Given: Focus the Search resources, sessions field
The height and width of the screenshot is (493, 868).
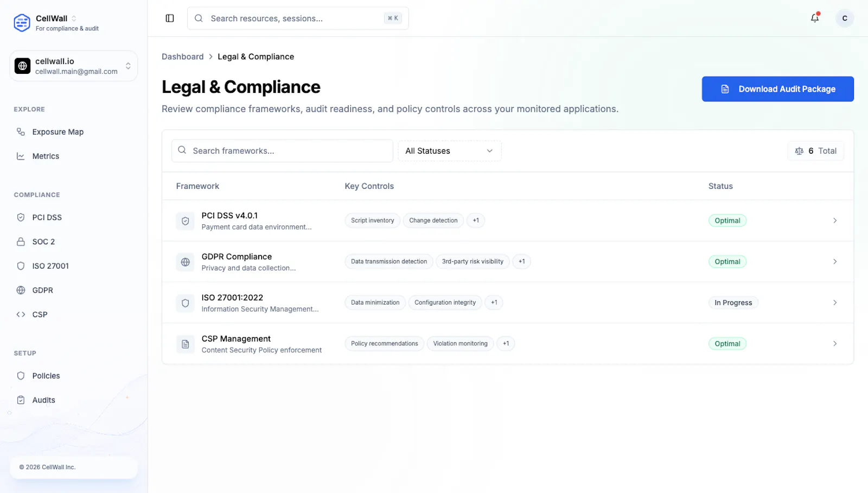Looking at the screenshot, I should tap(298, 18).
